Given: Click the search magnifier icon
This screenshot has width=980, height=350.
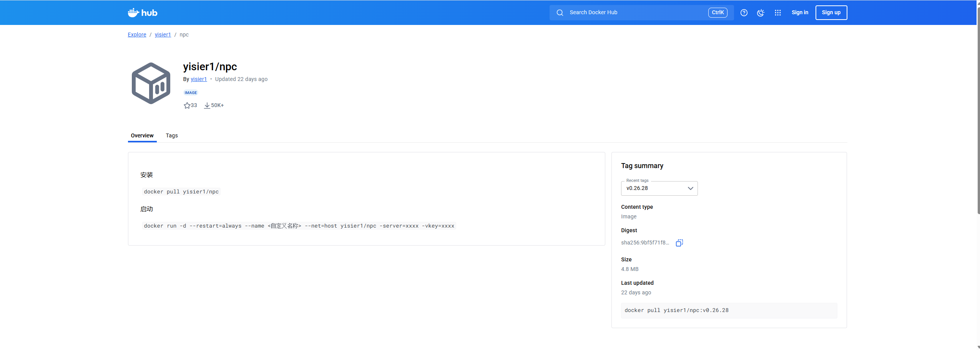Looking at the screenshot, I should tap(560, 13).
